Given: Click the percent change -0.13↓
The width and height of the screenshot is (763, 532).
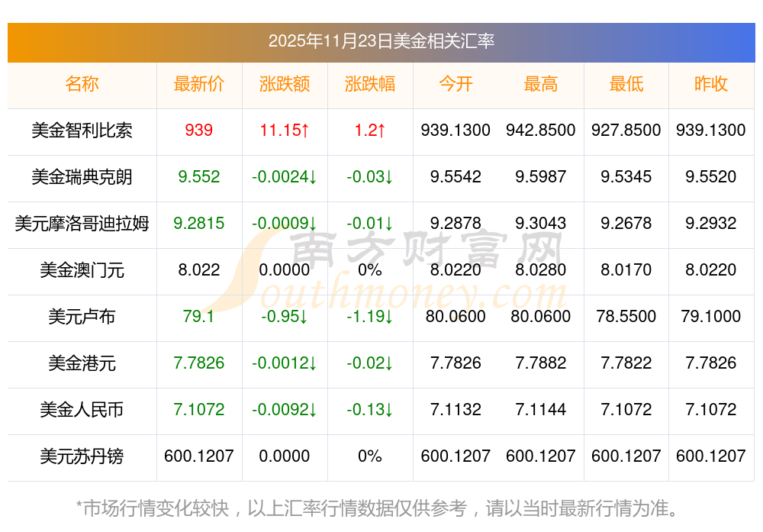Looking at the screenshot, I should click(x=370, y=410).
